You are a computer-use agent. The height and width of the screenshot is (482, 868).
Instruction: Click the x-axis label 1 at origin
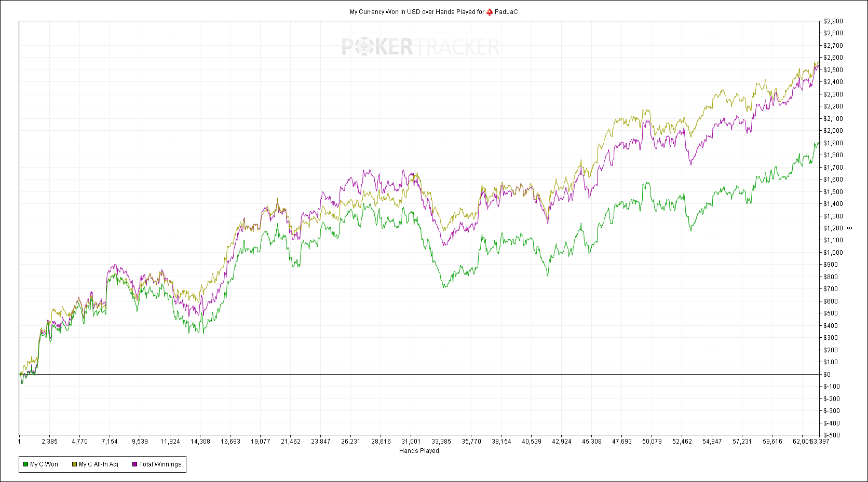[19, 442]
